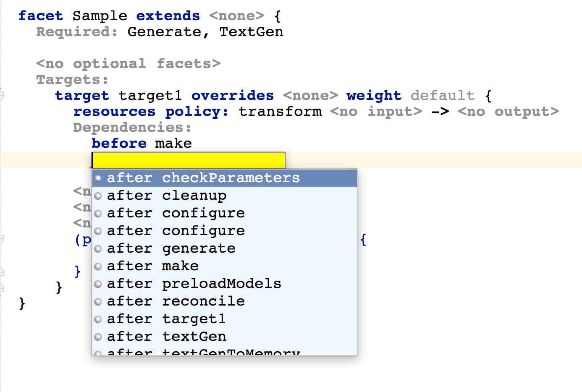Click the bullet icon next to 'after reconcile'
Screen dimensions: 582x392
pyautogui.click(x=98, y=302)
